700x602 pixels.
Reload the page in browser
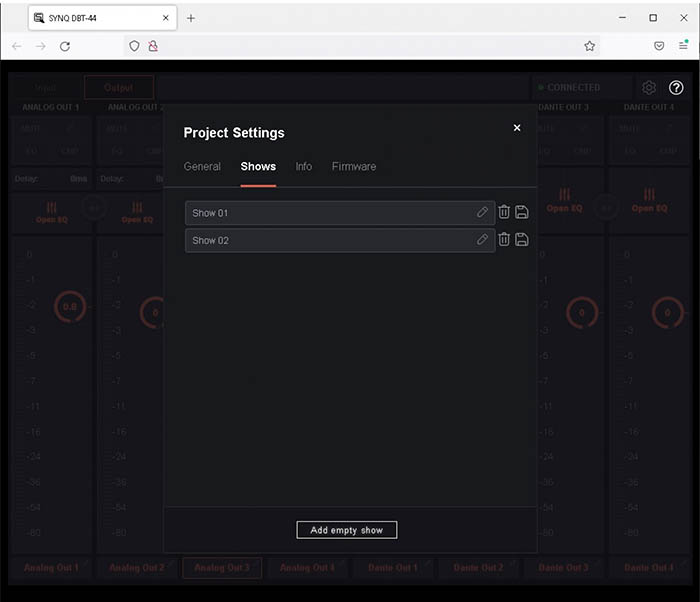(65, 46)
